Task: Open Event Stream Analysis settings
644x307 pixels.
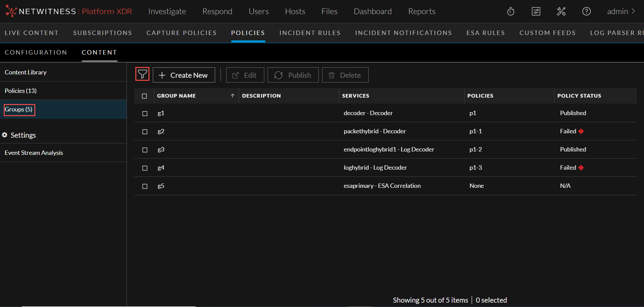Action: coord(34,153)
